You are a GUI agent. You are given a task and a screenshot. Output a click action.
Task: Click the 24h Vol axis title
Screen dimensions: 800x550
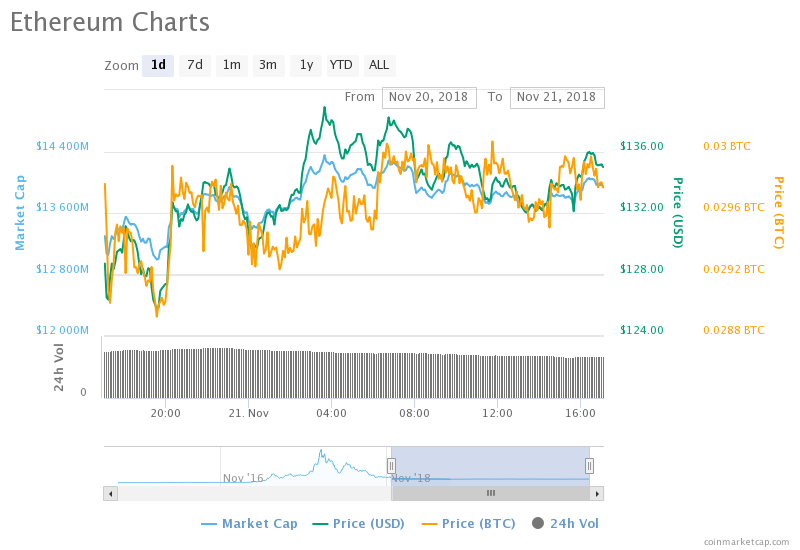(59, 367)
